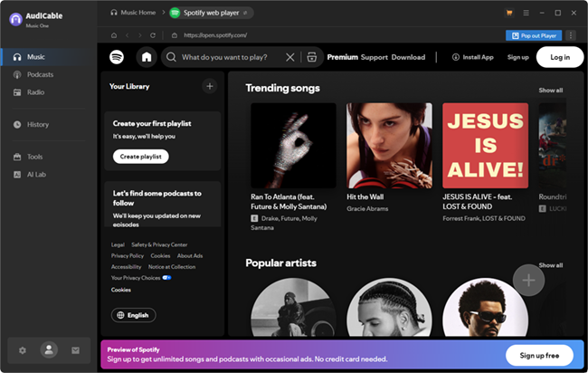Open Ran To Atlanta album cover

coord(293,146)
